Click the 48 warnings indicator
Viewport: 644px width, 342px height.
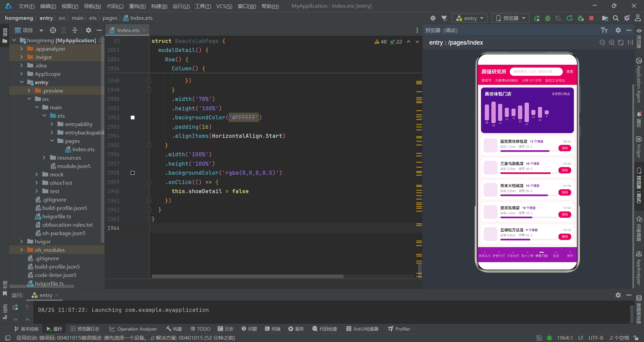coord(381,42)
